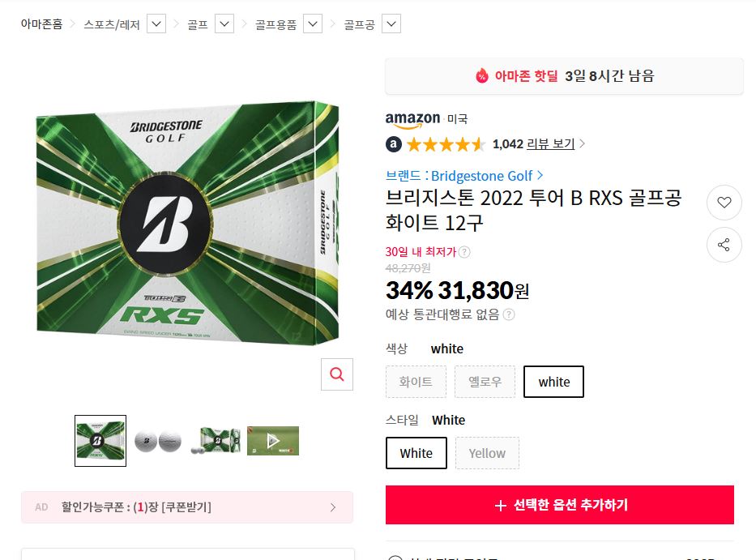Open the 골프공 breadcrumb dropdown
This screenshot has width=756, height=560.
(391, 24)
